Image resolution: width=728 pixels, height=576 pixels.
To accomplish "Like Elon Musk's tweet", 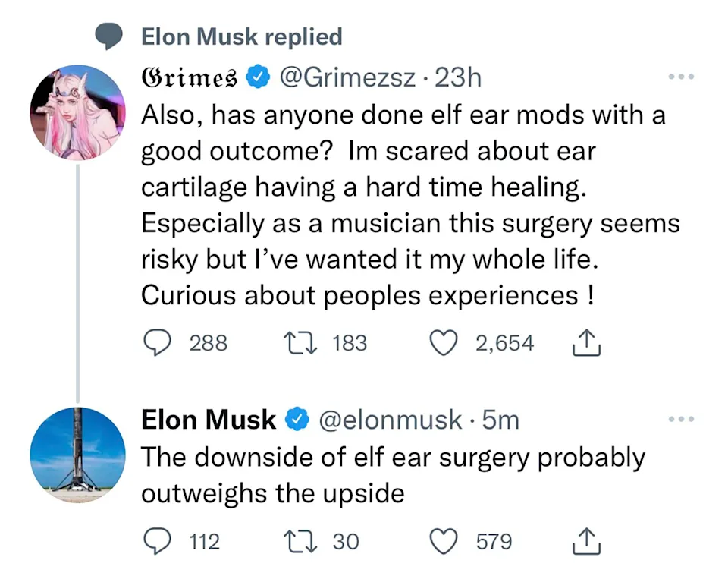I will (x=444, y=541).
